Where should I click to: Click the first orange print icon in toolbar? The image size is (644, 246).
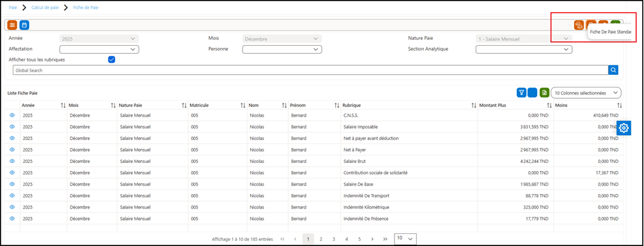(x=579, y=25)
